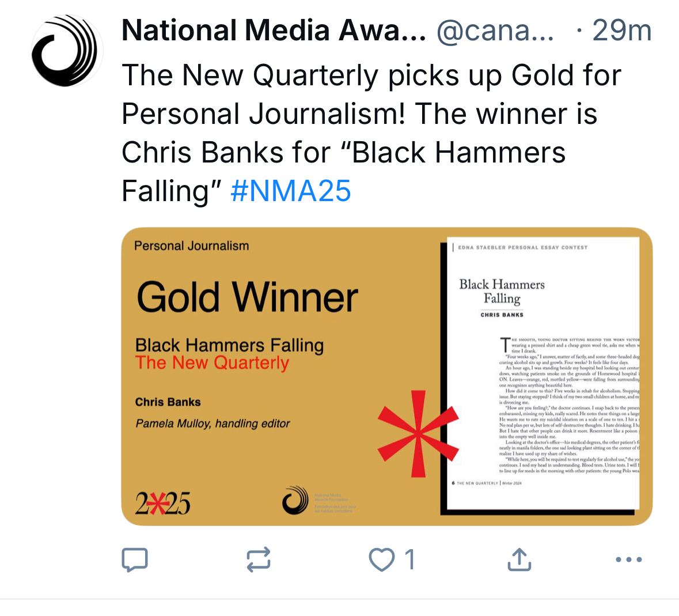This screenshot has width=679, height=616.
Task: Click the foundation swirl logo in image
Action: [295, 500]
